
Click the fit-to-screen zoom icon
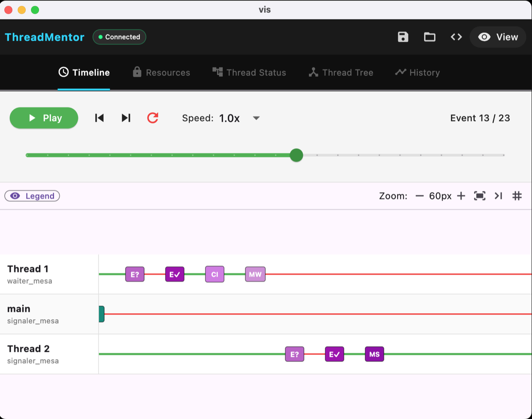pos(480,196)
